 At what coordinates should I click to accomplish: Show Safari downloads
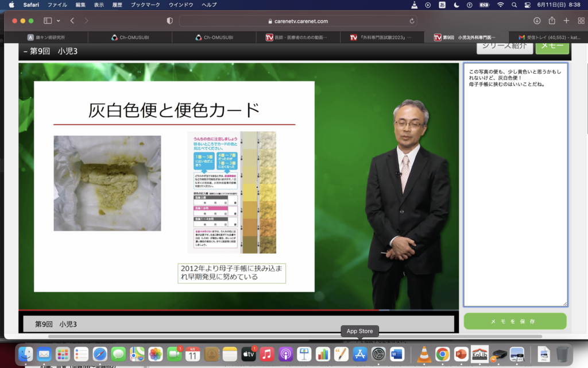[x=537, y=21]
